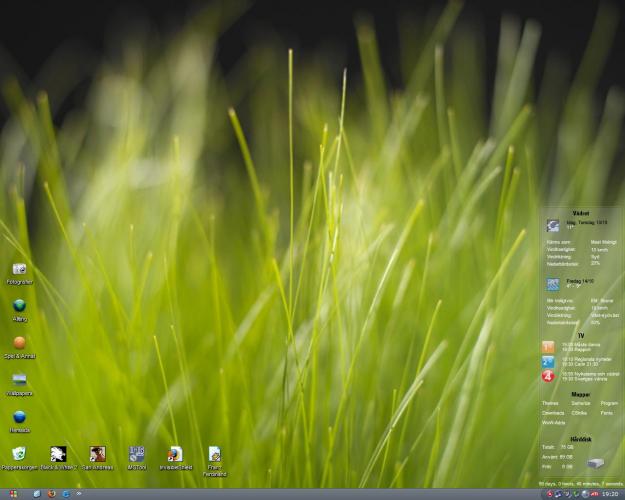Open the Fotografier desktop folder

pyautogui.click(x=19, y=270)
